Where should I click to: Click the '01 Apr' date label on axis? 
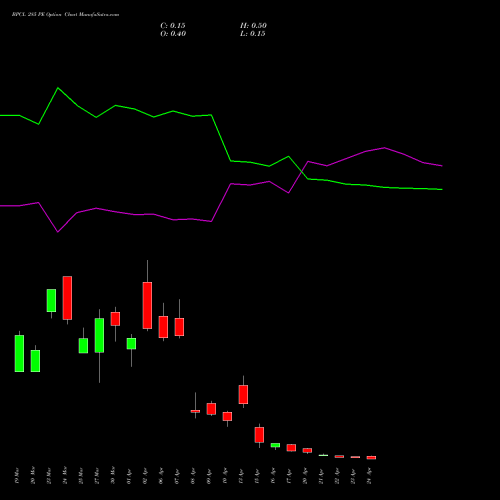click(x=129, y=476)
